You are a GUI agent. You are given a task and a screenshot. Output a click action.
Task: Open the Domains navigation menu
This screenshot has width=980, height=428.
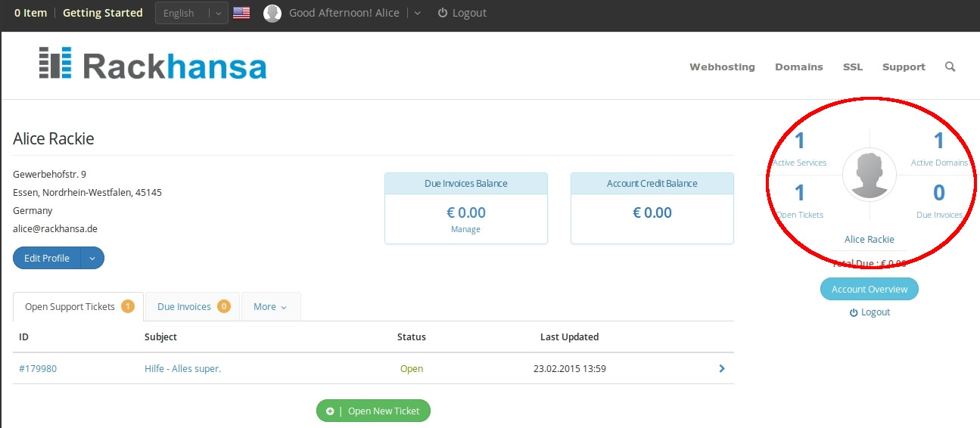pos(798,67)
